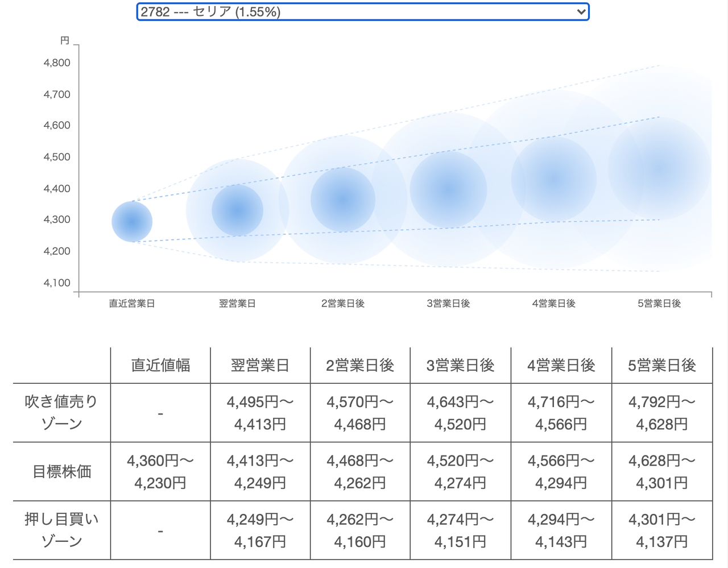Click the 4,800 value on the price axis
This screenshot has width=728, height=568.
(x=57, y=63)
